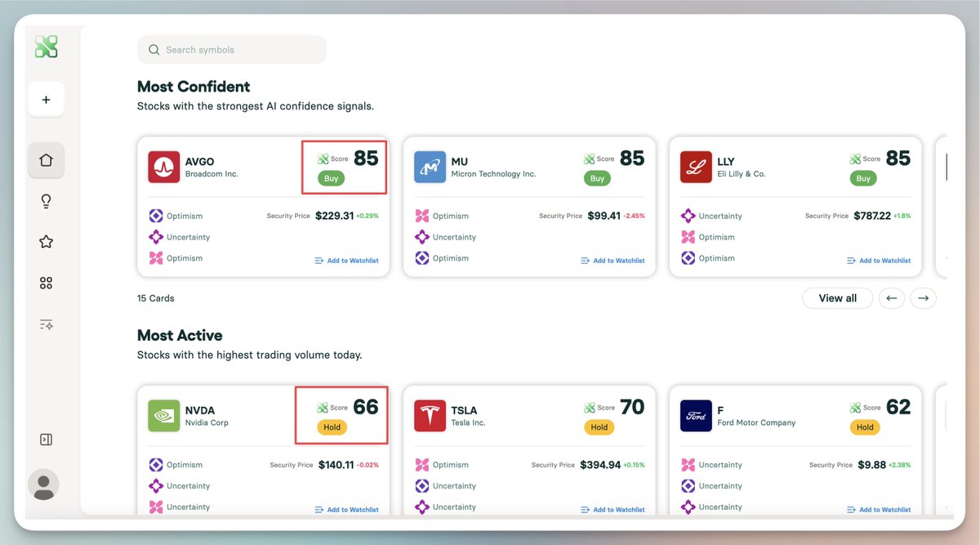The height and width of the screenshot is (545, 980).
Task: Toggle the sidebar collapse panel icon
Action: [46, 440]
